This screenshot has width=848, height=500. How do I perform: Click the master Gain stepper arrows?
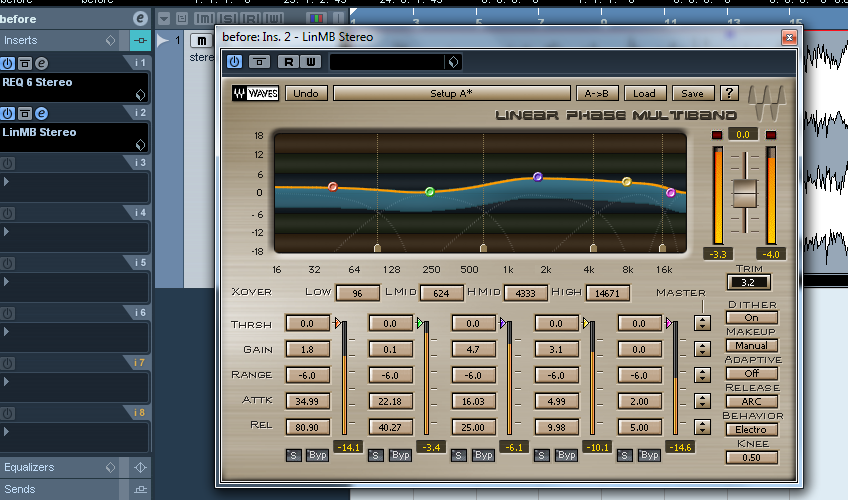[702, 349]
